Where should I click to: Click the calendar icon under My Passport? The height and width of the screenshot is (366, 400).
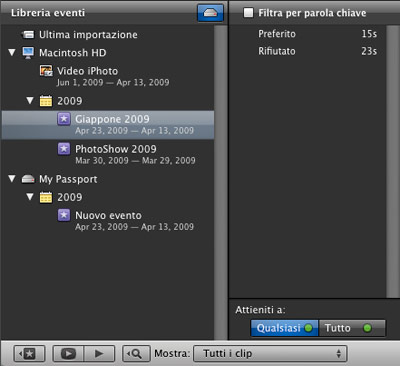pos(46,197)
